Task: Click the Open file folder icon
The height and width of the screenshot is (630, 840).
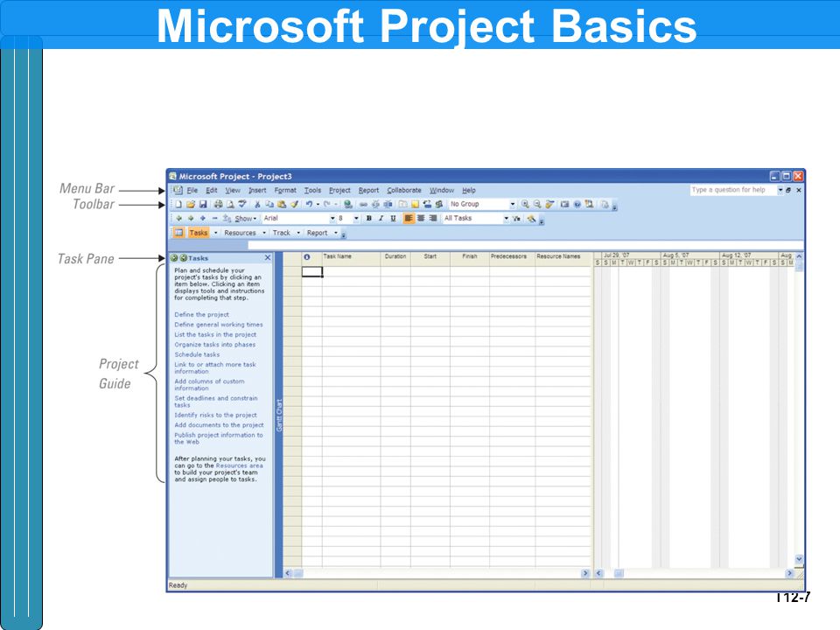Action: (191, 204)
